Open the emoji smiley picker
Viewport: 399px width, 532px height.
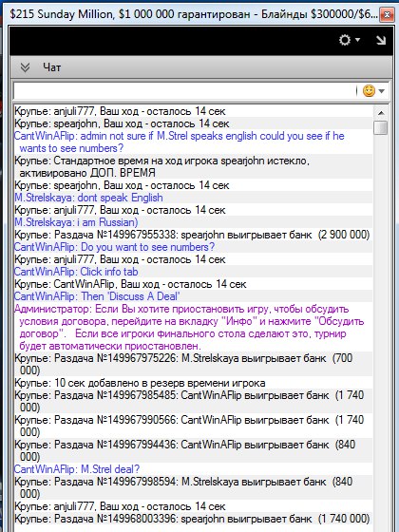(x=369, y=91)
